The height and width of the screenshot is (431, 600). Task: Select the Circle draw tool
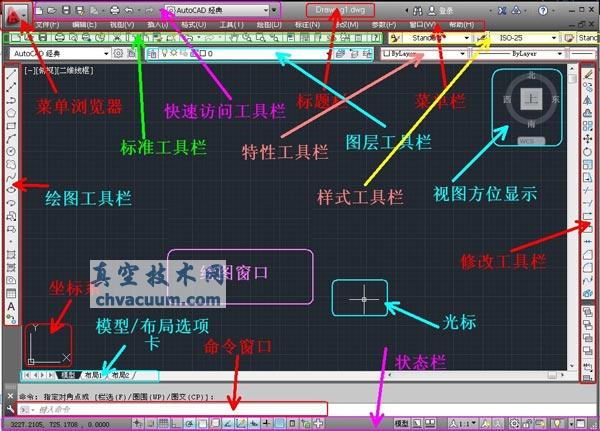point(11,151)
